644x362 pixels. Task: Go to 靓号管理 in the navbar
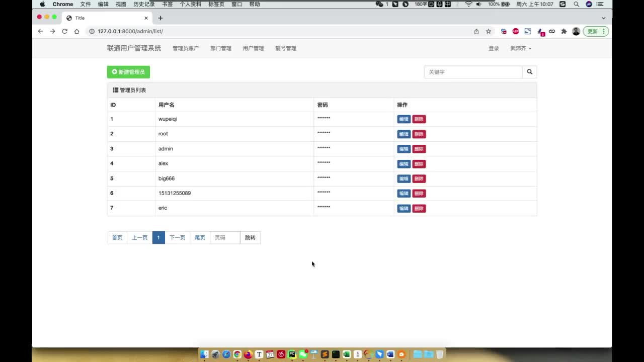[x=286, y=48]
